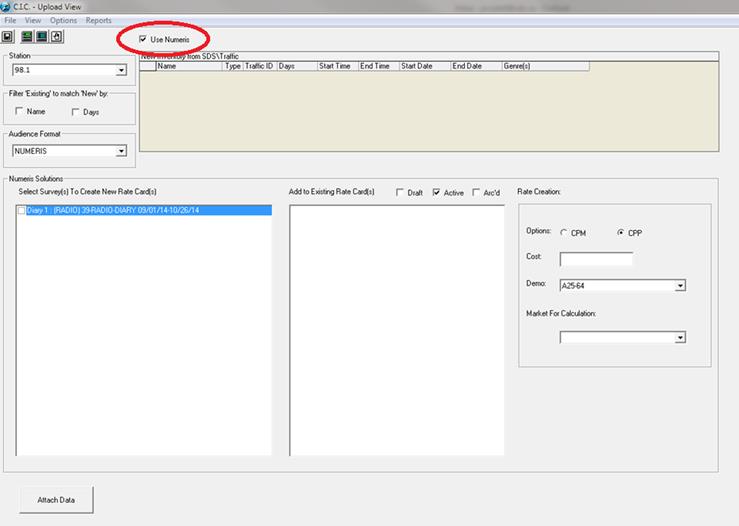This screenshot has height=526, width=739.
Task: Open the Station dropdown showing 98.1
Action: [x=121, y=70]
